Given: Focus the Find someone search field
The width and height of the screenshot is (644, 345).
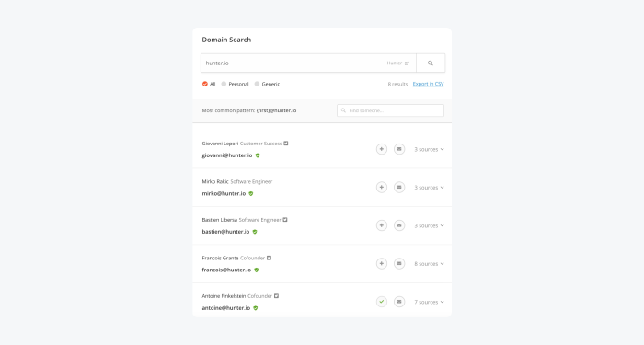Looking at the screenshot, I should click(x=390, y=110).
